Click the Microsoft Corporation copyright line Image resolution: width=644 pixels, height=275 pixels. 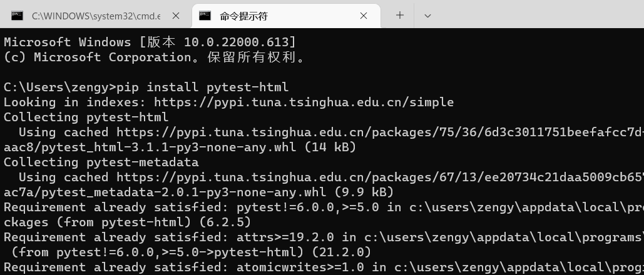point(155,57)
